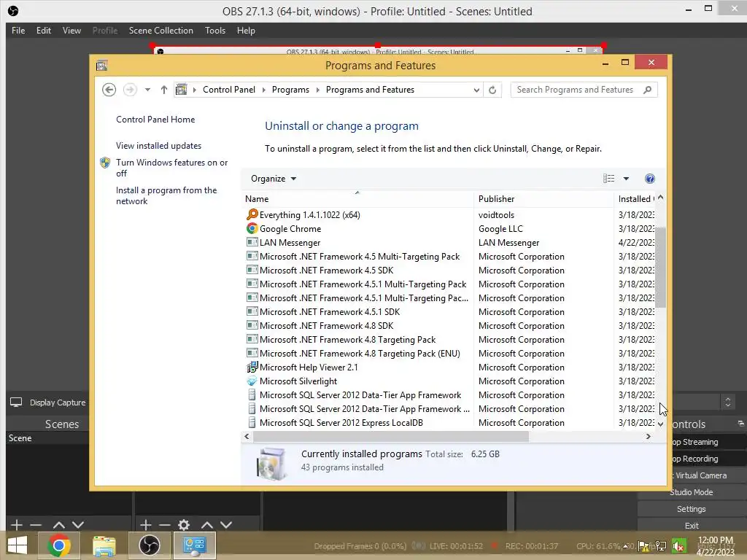Select Microsoft SQL Server 2012 Express LocalDB
Image resolution: width=747 pixels, height=560 pixels.
click(448, 422)
